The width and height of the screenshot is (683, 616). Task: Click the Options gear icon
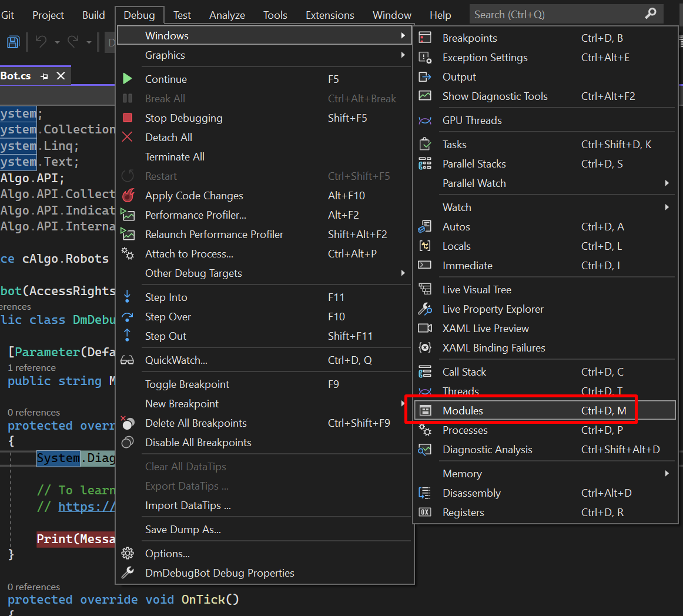pos(128,553)
